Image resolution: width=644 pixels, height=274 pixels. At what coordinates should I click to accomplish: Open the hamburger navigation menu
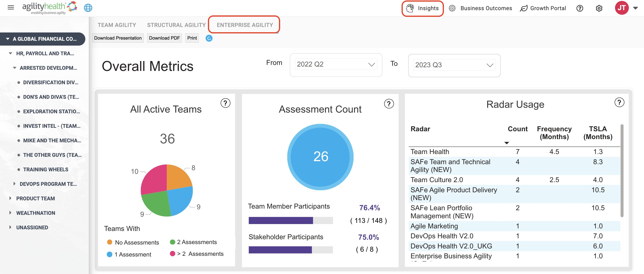(x=11, y=8)
